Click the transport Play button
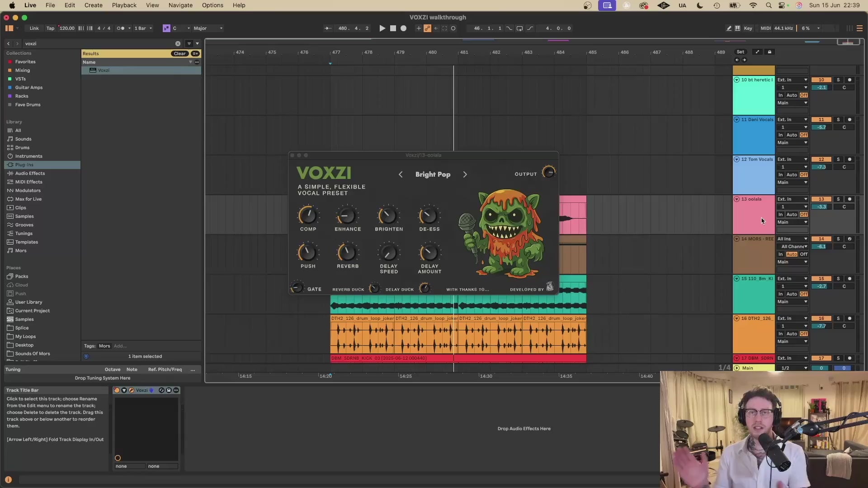The height and width of the screenshot is (488, 868). [382, 28]
